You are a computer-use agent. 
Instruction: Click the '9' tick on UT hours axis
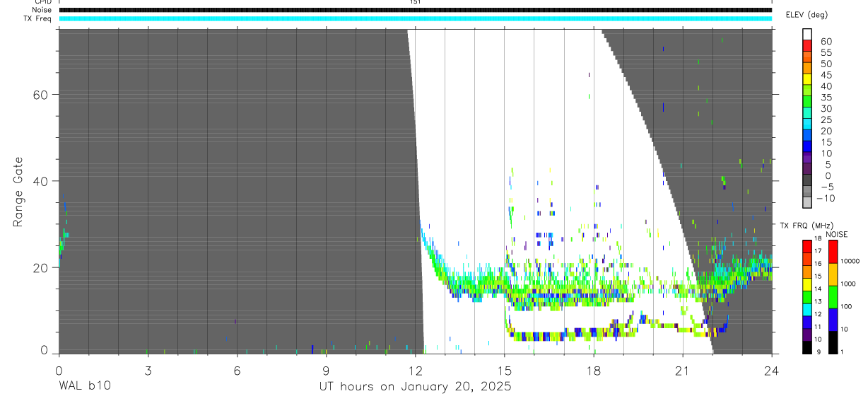point(326,370)
